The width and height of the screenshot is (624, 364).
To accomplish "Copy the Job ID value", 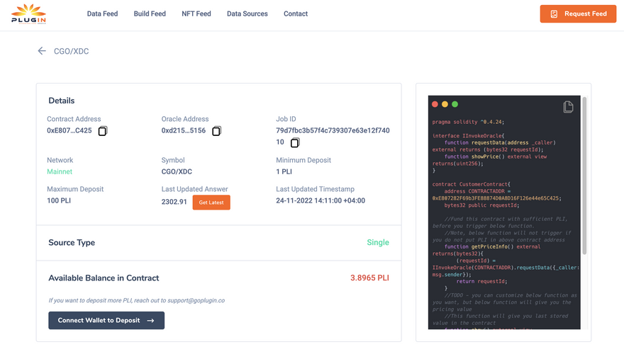I will (x=295, y=142).
